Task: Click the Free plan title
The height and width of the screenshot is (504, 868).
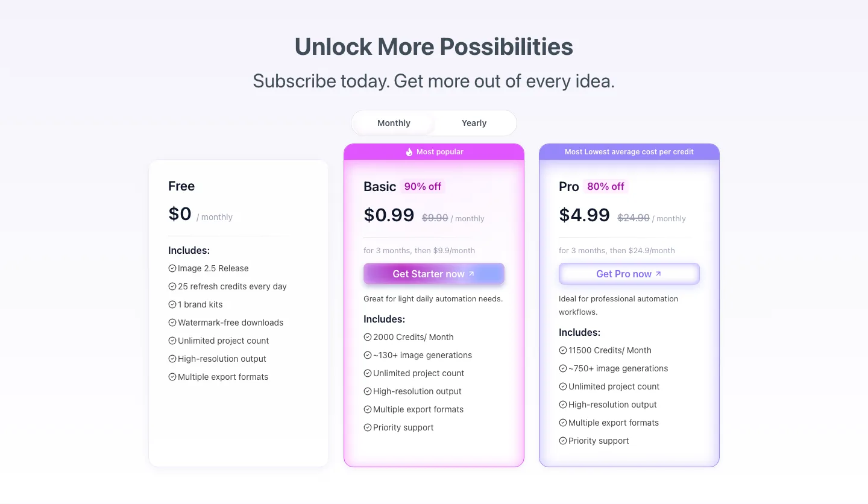Action: 181,186
